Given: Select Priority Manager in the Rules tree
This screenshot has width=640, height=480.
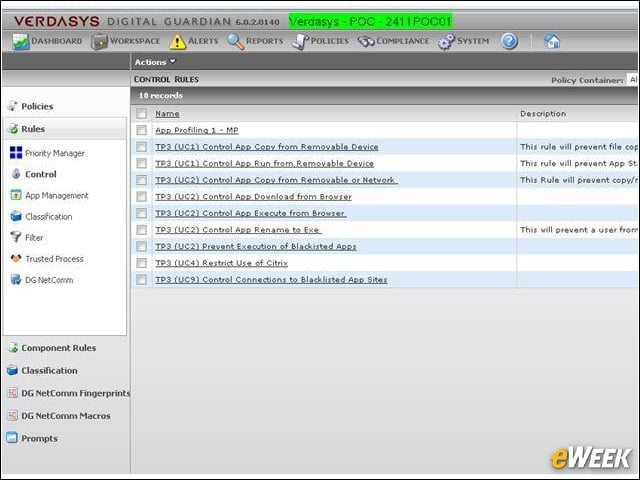Looking at the screenshot, I should click(55, 153).
